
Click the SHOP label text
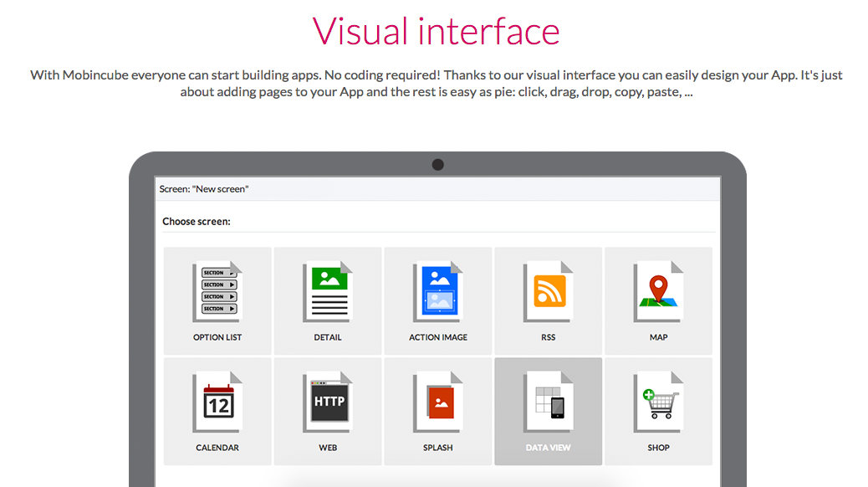[658, 448]
